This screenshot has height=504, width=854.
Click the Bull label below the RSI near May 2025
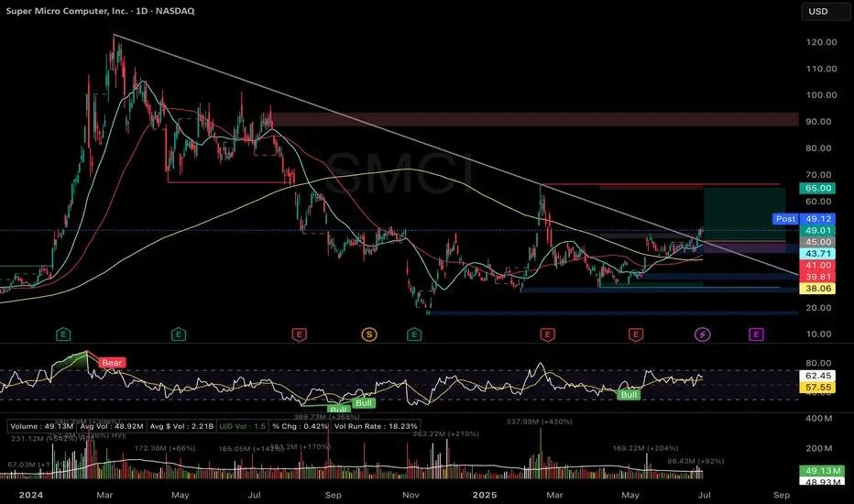[629, 394]
